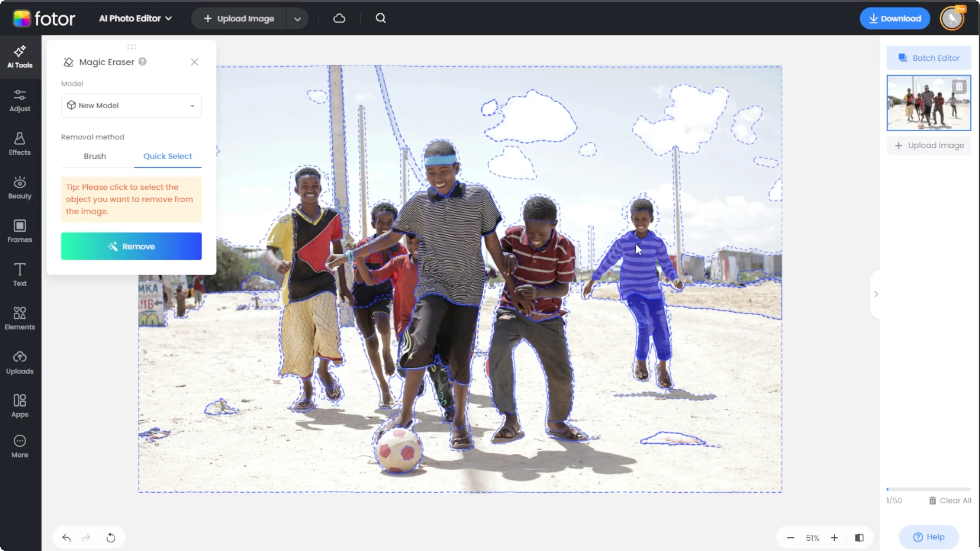Open the AI Tools sidebar panel
The width and height of the screenshot is (980, 551).
(20, 57)
